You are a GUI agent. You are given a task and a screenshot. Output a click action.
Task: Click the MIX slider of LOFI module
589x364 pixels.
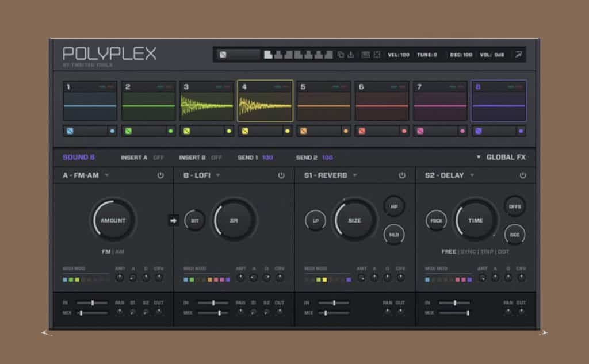(213, 313)
